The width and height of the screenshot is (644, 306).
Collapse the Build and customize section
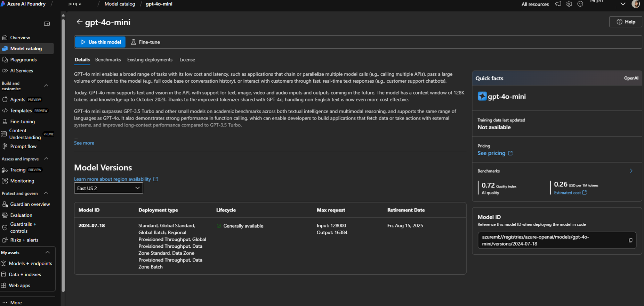46,86
